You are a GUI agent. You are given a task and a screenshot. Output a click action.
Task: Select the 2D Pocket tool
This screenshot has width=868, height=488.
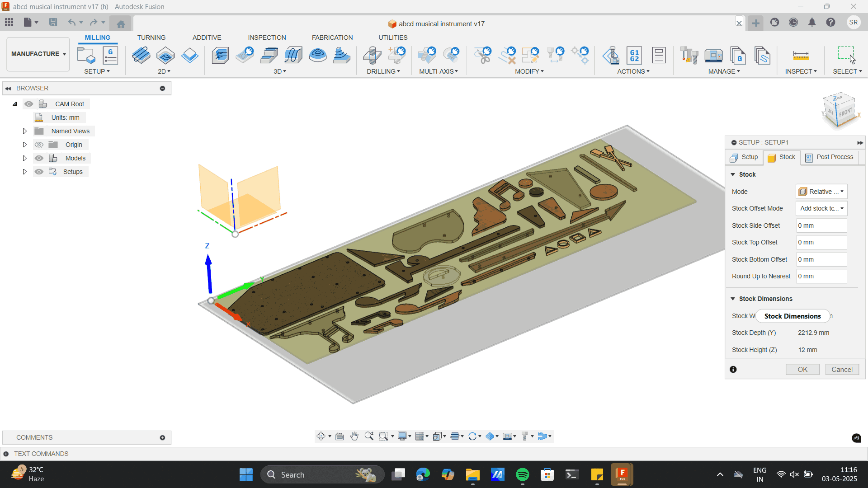pyautogui.click(x=165, y=55)
